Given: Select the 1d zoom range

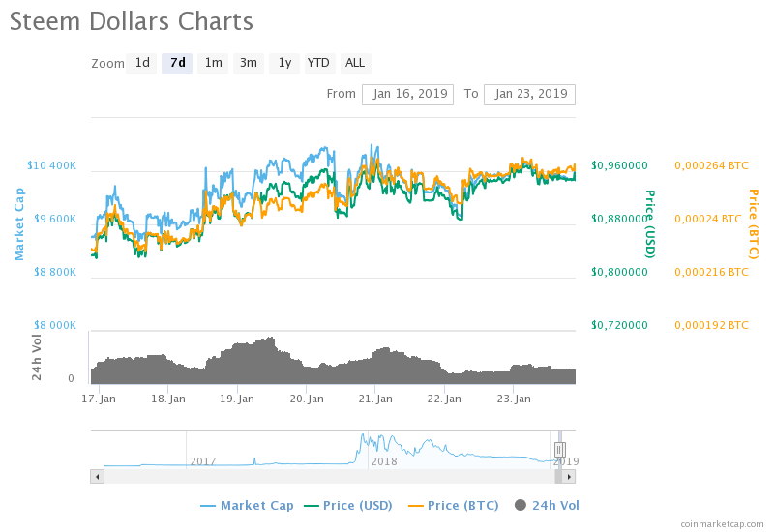Looking at the screenshot, I should point(141,63).
